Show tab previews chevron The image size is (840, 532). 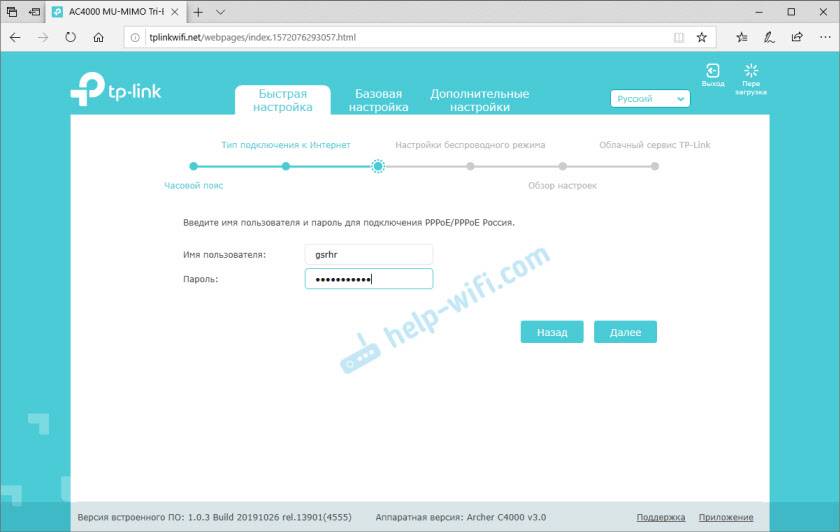220,12
